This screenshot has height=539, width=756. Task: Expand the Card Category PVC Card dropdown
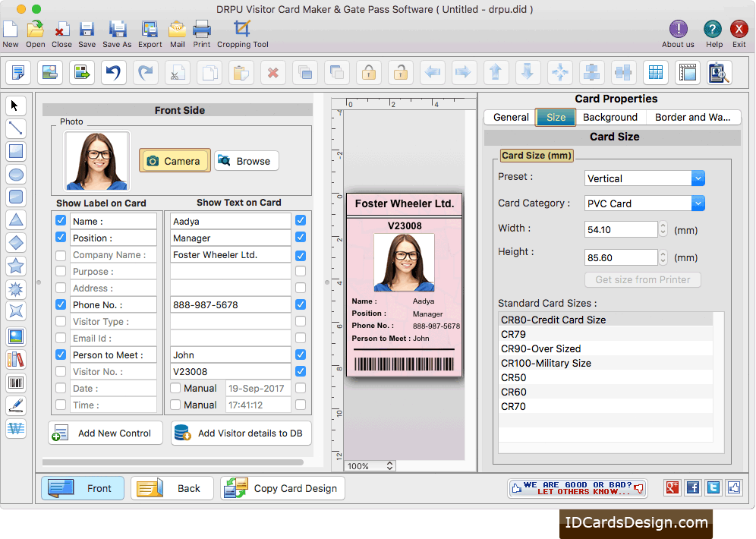tap(697, 203)
